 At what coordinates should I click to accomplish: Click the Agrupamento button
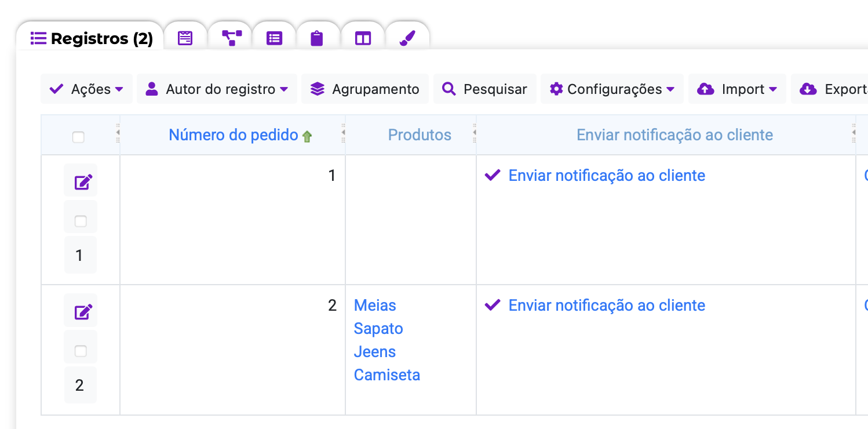[364, 89]
